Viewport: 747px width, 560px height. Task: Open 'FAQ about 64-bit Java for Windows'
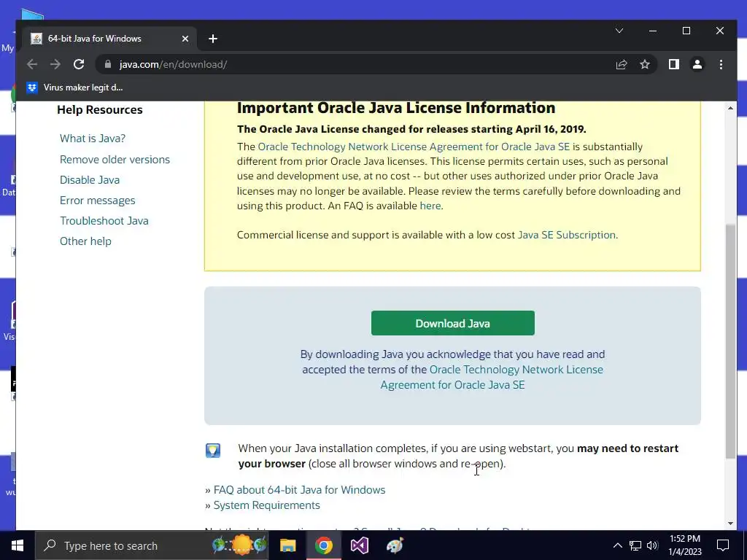(299, 490)
